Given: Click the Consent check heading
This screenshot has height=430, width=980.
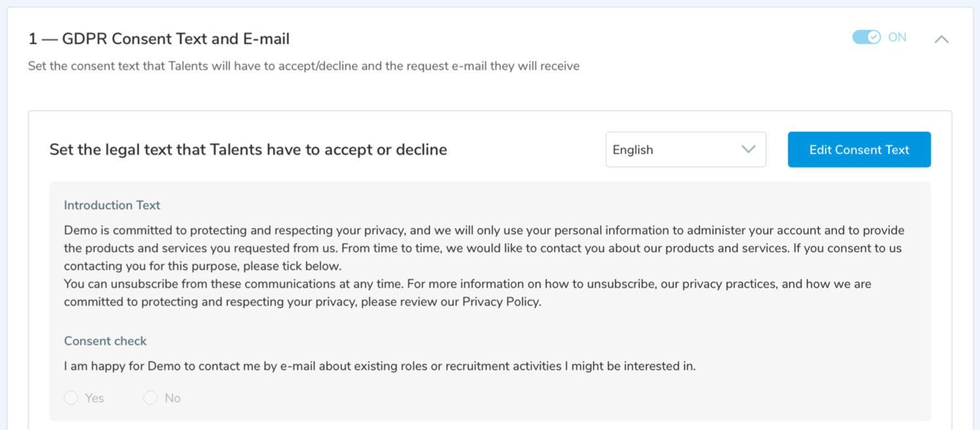Looking at the screenshot, I should [105, 341].
